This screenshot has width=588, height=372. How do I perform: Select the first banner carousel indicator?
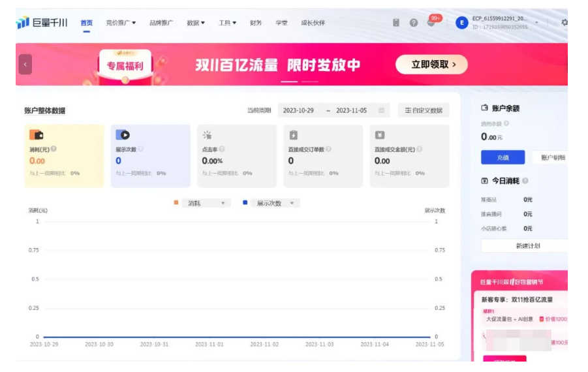tap(289, 82)
